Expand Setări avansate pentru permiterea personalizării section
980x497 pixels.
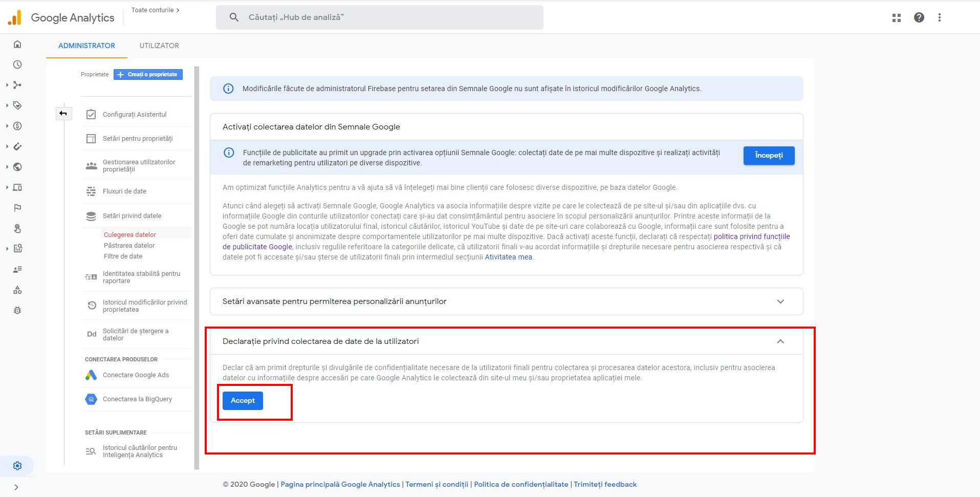pyautogui.click(x=780, y=301)
